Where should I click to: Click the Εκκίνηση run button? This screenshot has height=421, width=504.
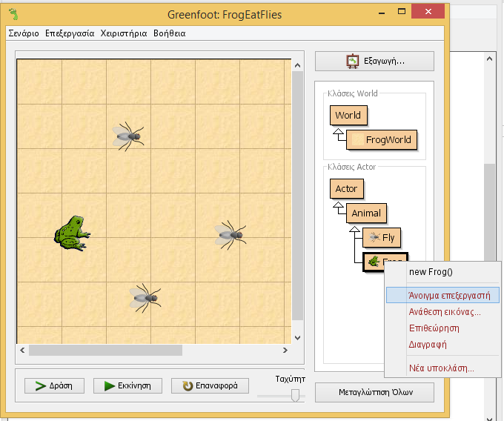click(127, 385)
